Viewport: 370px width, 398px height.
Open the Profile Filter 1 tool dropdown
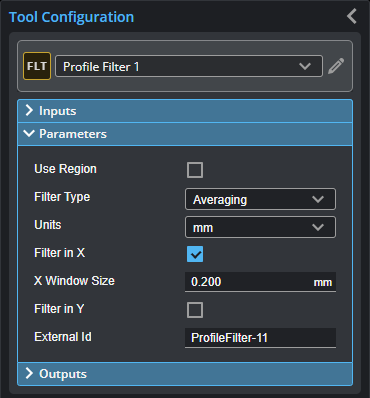189,66
